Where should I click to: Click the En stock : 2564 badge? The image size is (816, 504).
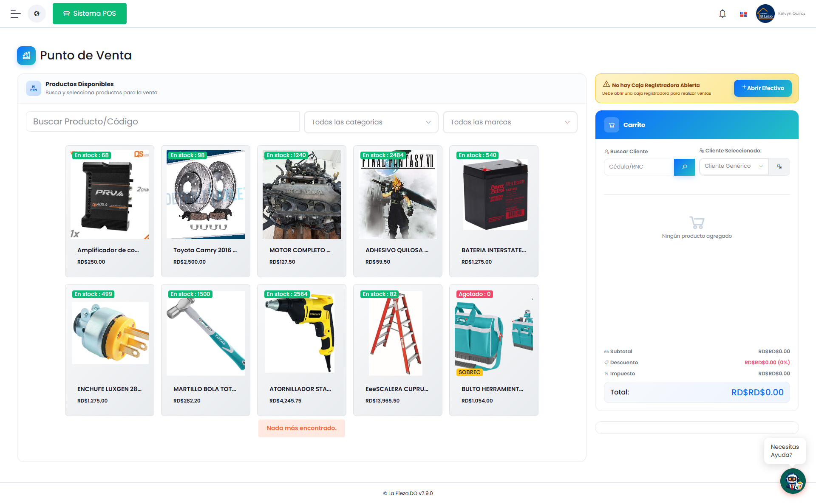coord(287,294)
